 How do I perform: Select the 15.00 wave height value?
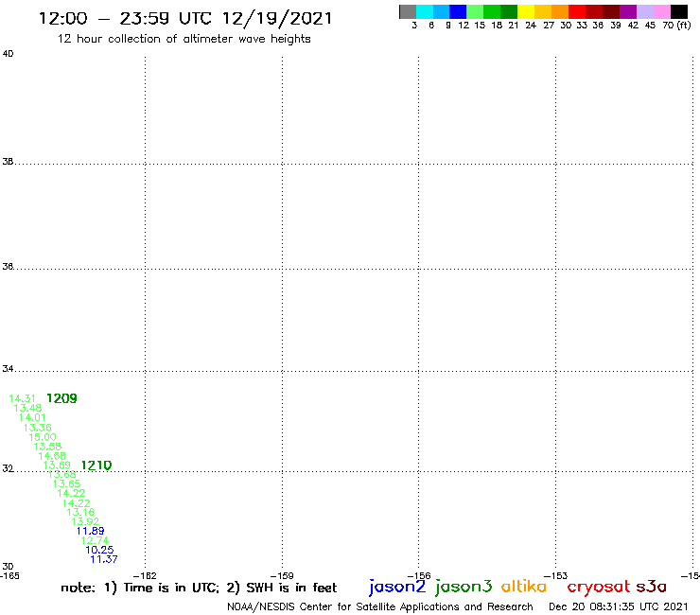pyautogui.click(x=43, y=437)
